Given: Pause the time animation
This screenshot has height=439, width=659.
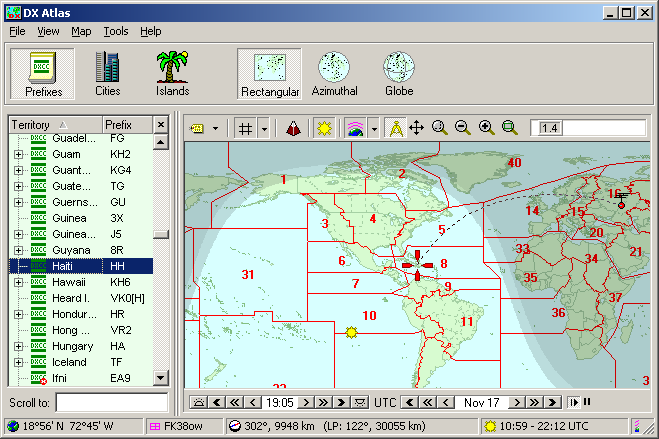Looking at the screenshot, I should click(587, 402).
